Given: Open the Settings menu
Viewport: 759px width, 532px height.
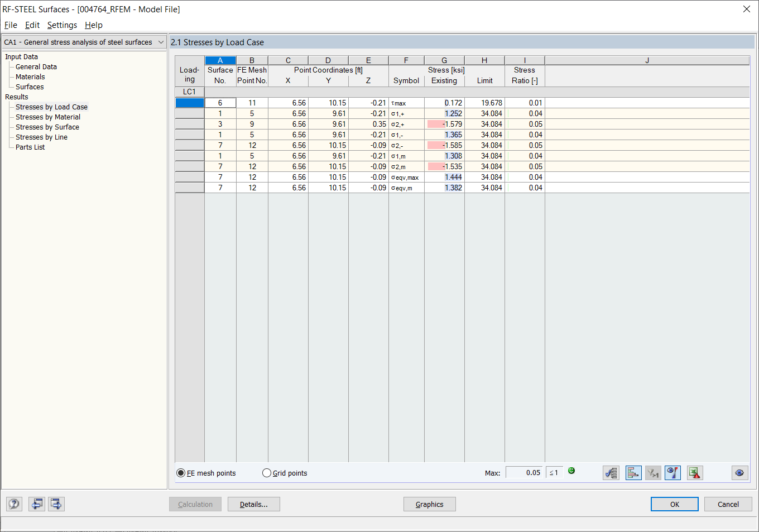Looking at the screenshot, I should (62, 25).
